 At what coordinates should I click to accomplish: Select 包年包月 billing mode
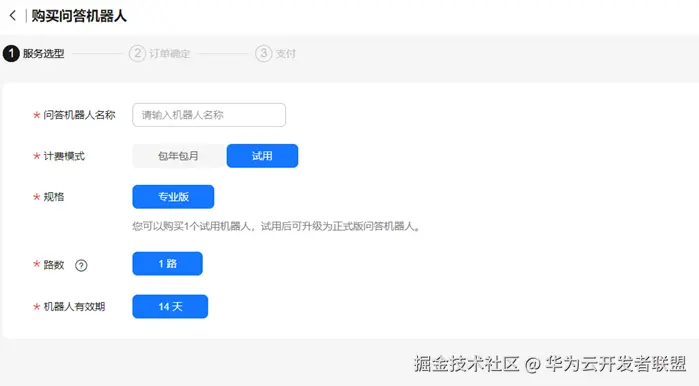[x=178, y=156]
